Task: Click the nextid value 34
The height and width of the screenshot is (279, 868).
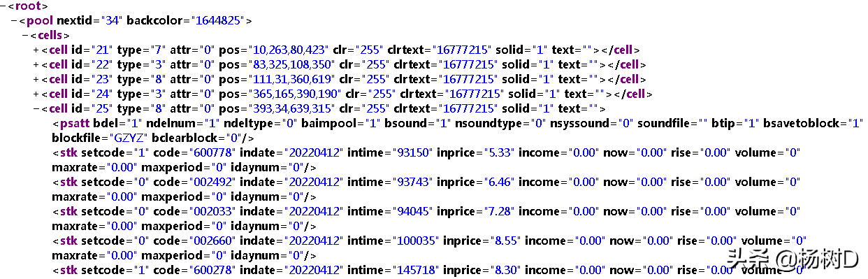Action: pos(112,20)
